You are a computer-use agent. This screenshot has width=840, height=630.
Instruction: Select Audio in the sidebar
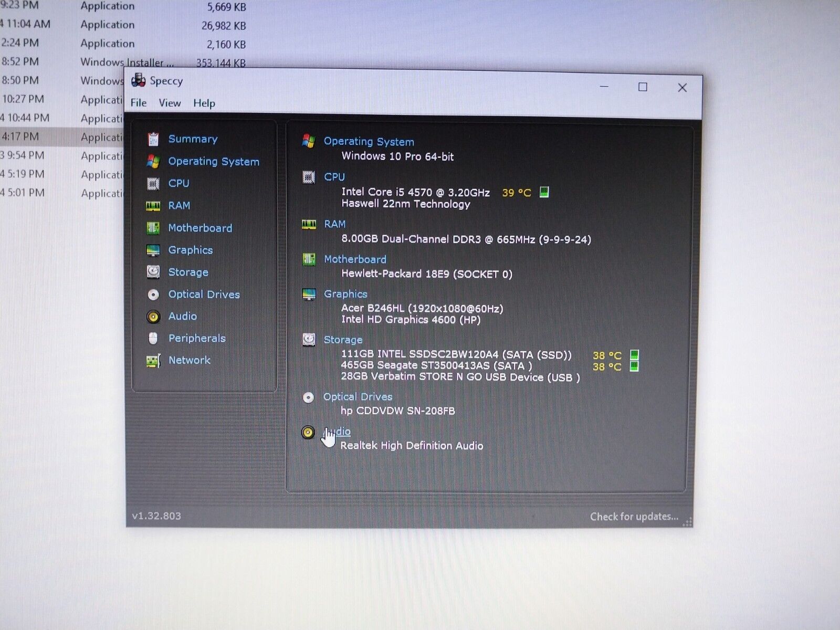182,317
